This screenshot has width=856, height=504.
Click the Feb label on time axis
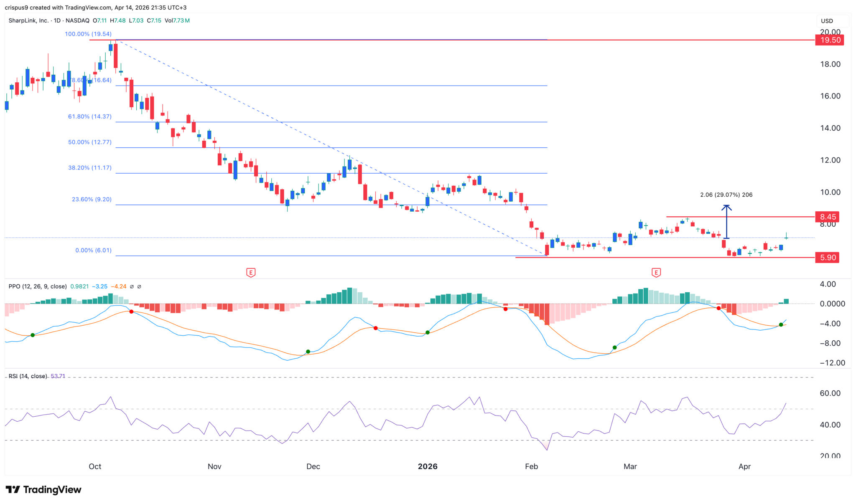pos(531,466)
